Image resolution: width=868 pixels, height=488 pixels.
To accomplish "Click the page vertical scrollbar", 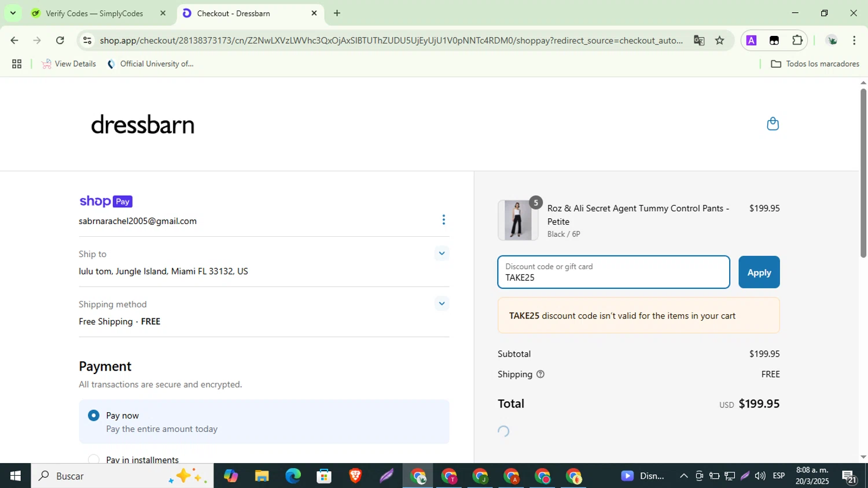I will point(863,173).
